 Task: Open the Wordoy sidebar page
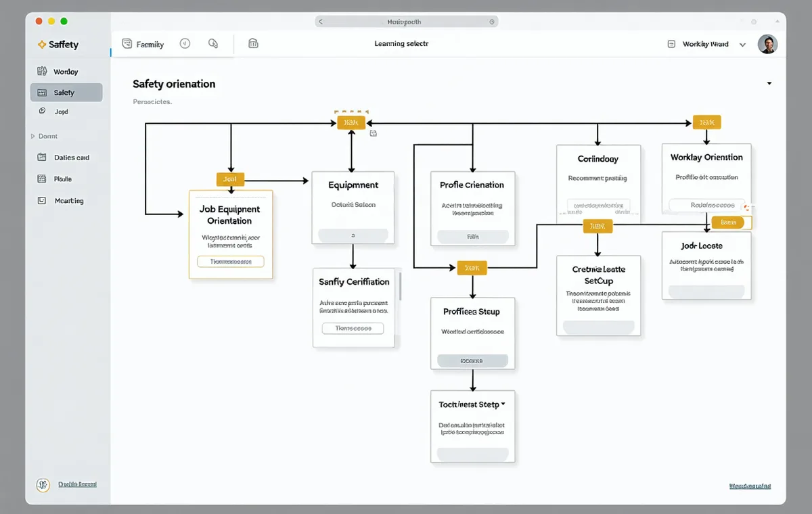[x=66, y=71]
